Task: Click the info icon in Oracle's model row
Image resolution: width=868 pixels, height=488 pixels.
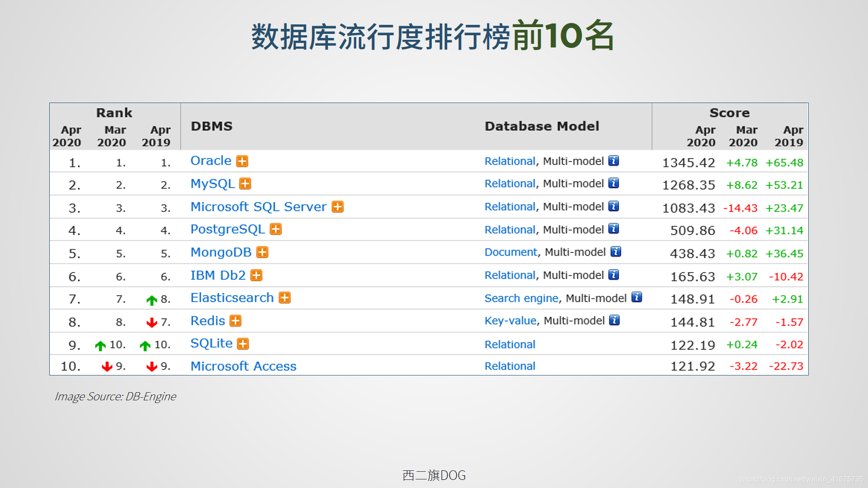Action: [613, 161]
